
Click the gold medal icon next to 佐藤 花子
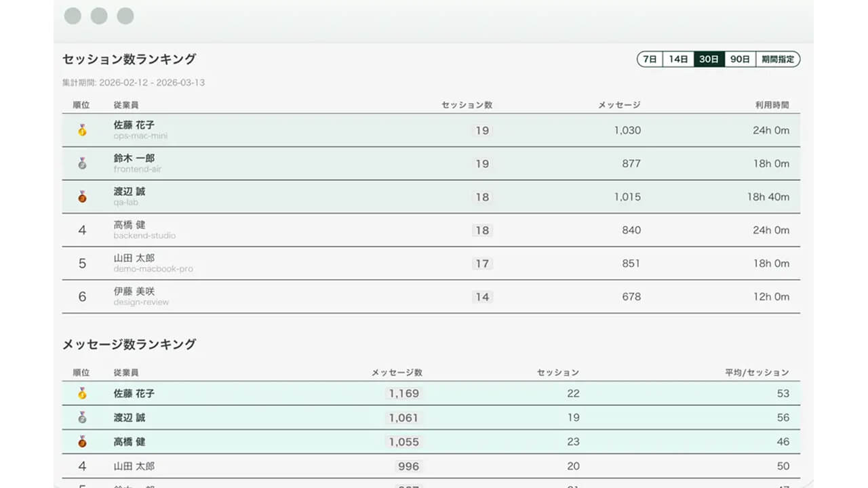point(81,131)
